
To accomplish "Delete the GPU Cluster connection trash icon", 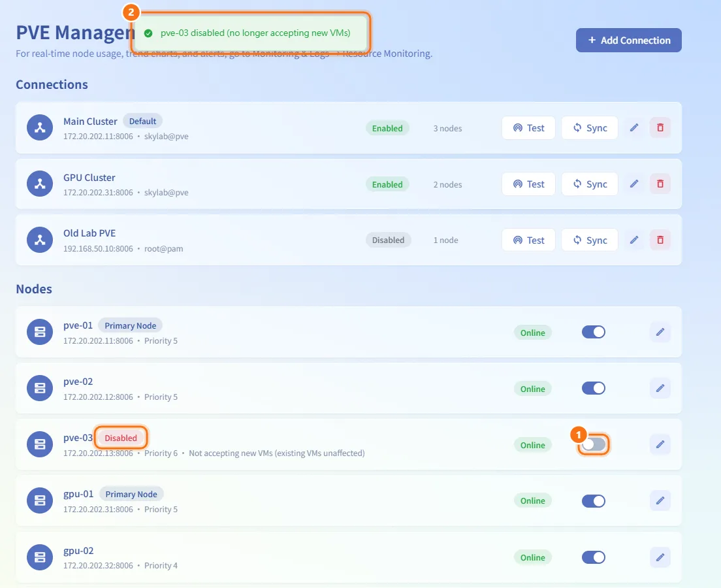I will click(x=660, y=184).
